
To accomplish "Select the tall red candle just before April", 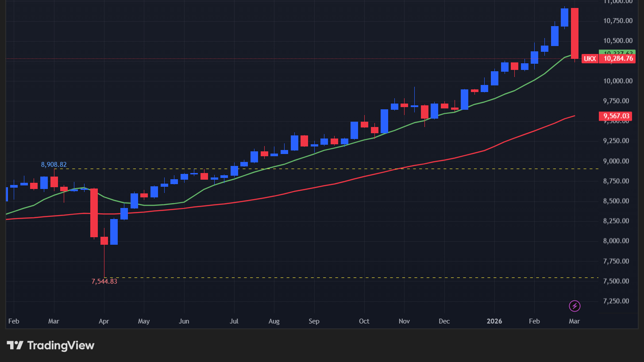I will (x=94, y=212).
